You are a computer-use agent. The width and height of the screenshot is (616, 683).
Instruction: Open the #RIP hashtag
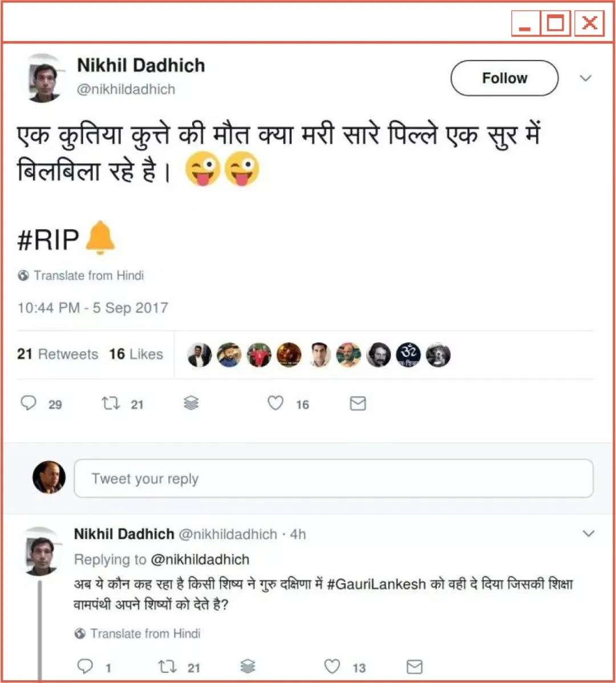48,239
